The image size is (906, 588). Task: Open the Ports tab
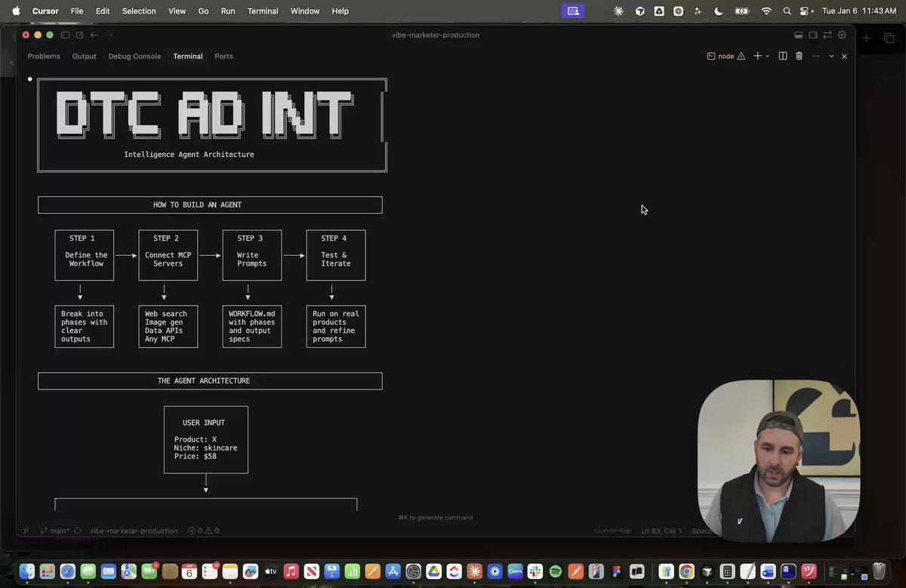tap(223, 57)
